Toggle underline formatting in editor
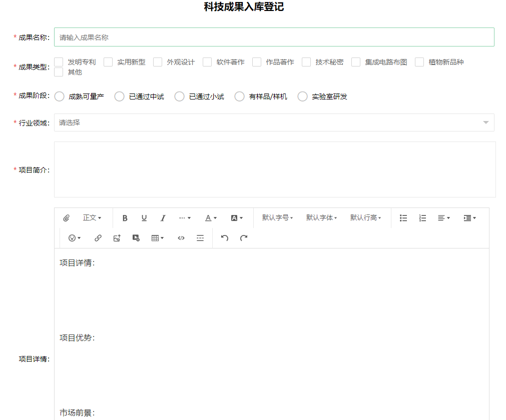Viewport: 506px width, 420px height. tap(144, 218)
